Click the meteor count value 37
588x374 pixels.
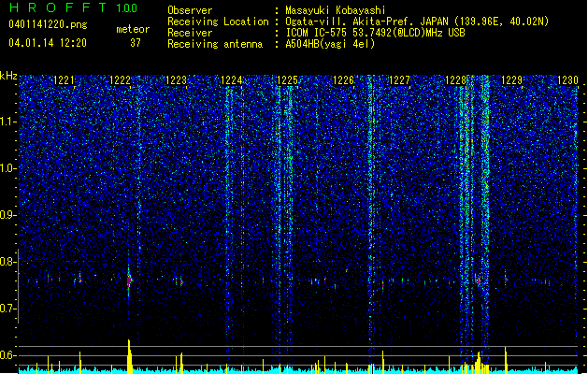[136, 43]
